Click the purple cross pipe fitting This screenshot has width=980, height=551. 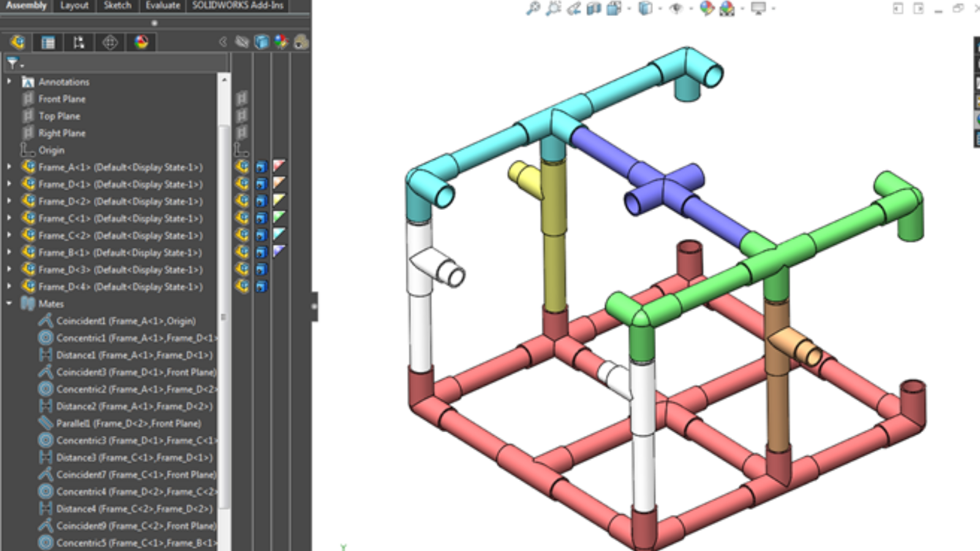[x=665, y=189]
